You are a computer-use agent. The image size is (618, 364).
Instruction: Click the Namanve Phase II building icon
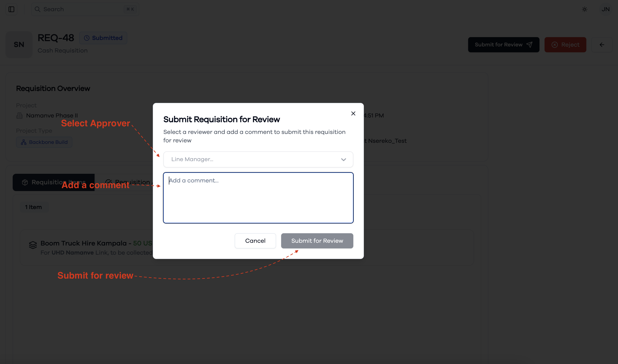coord(19,116)
